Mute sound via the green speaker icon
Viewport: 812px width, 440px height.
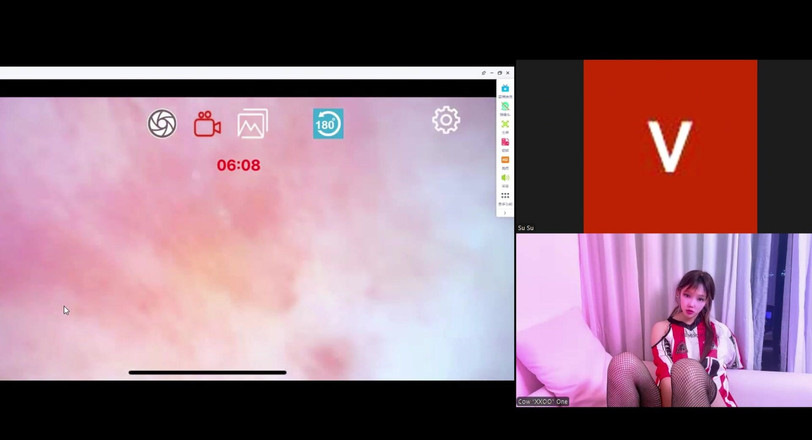[505, 177]
